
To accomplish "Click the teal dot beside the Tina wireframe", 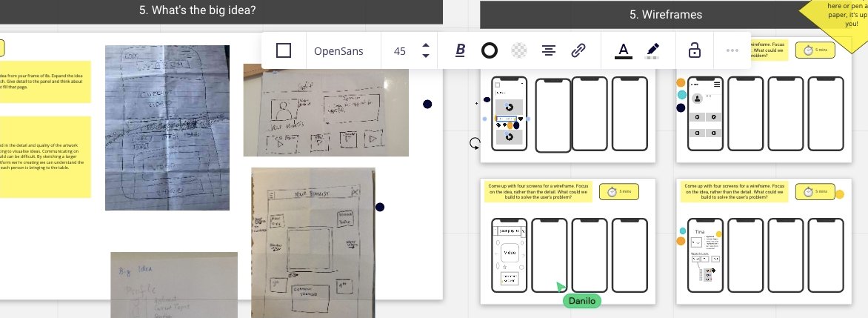I will click(683, 231).
